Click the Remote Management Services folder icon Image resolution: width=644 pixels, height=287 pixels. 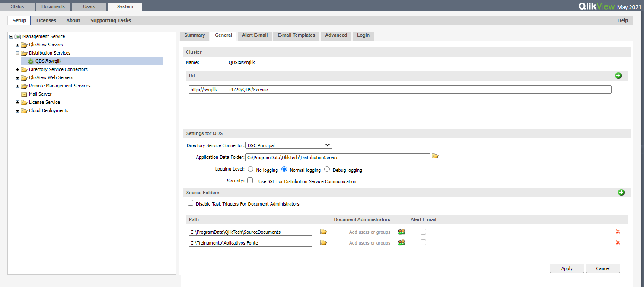tap(24, 86)
